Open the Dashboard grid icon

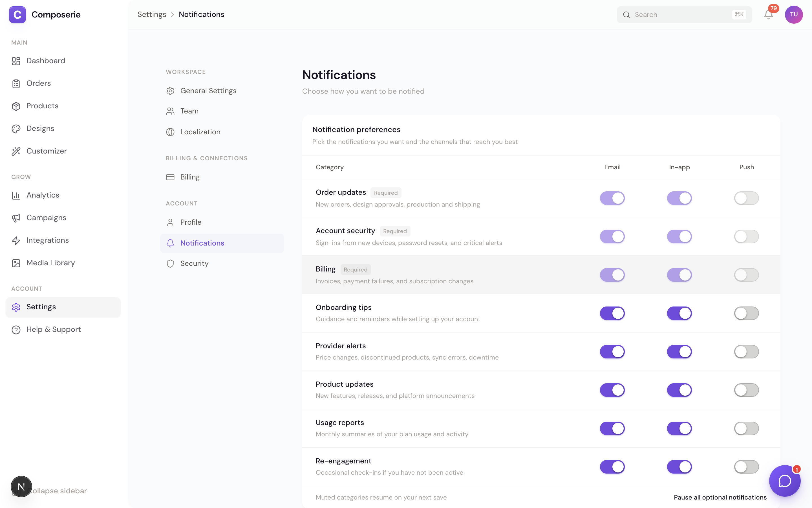point(16,61)
